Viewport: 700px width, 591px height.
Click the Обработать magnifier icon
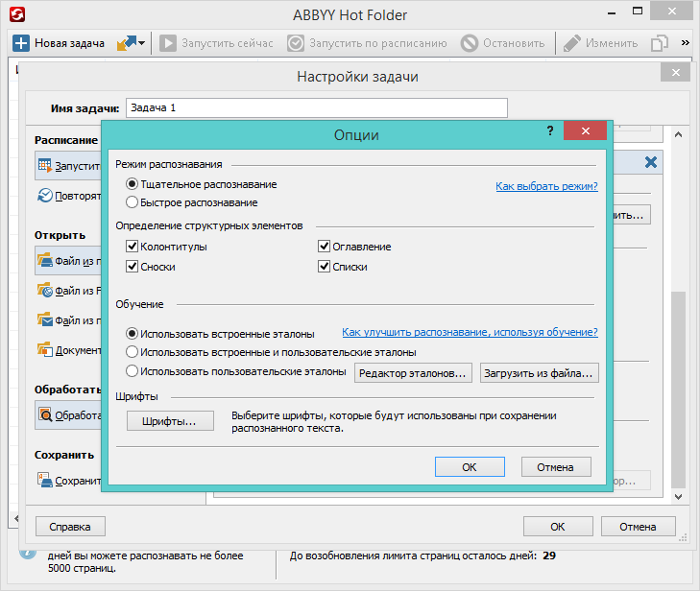coord(44,414)
